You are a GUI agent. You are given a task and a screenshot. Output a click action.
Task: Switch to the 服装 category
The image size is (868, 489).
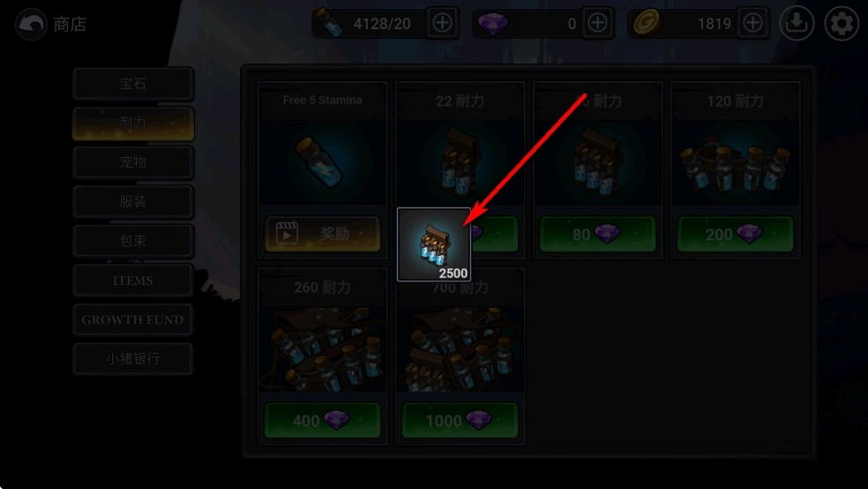coord(133,201)
